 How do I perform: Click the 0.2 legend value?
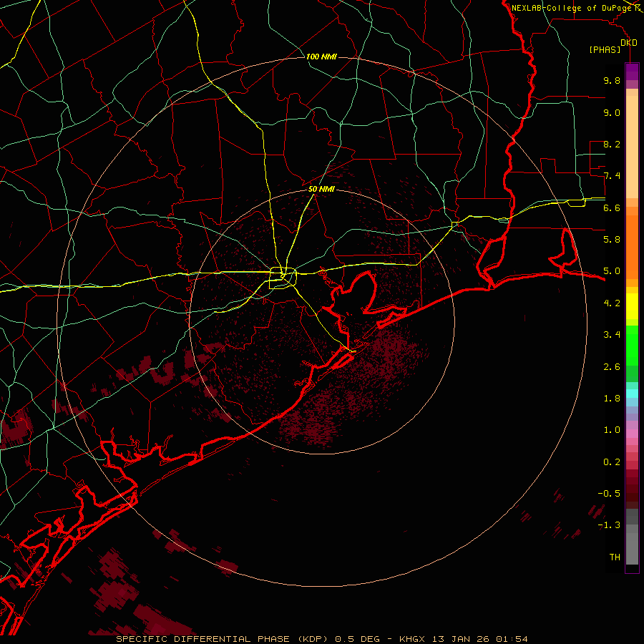(612, 462)
